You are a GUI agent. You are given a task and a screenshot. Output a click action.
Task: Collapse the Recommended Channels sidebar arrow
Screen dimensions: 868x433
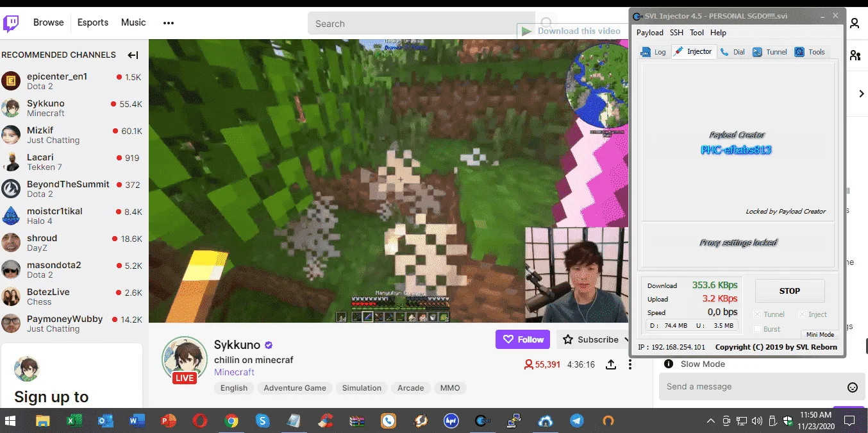click(133, 55)
